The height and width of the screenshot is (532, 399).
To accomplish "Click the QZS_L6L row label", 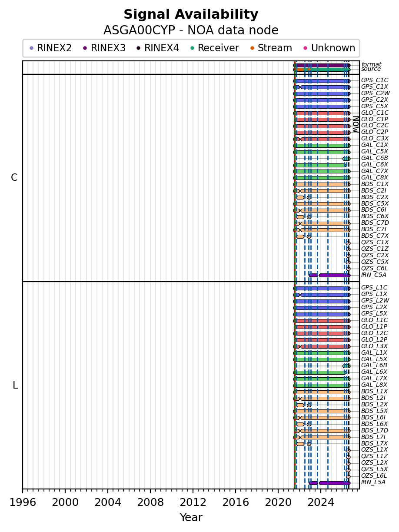I will pos(374,476).
